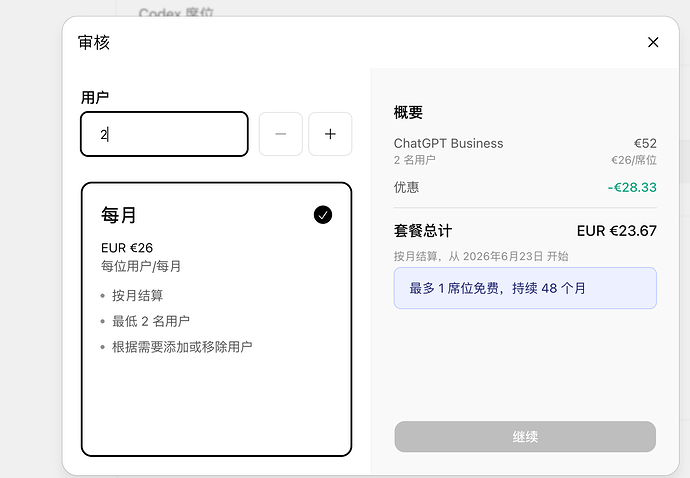
Task: Click the 优惠 discount label
Action: coord(406,187)
